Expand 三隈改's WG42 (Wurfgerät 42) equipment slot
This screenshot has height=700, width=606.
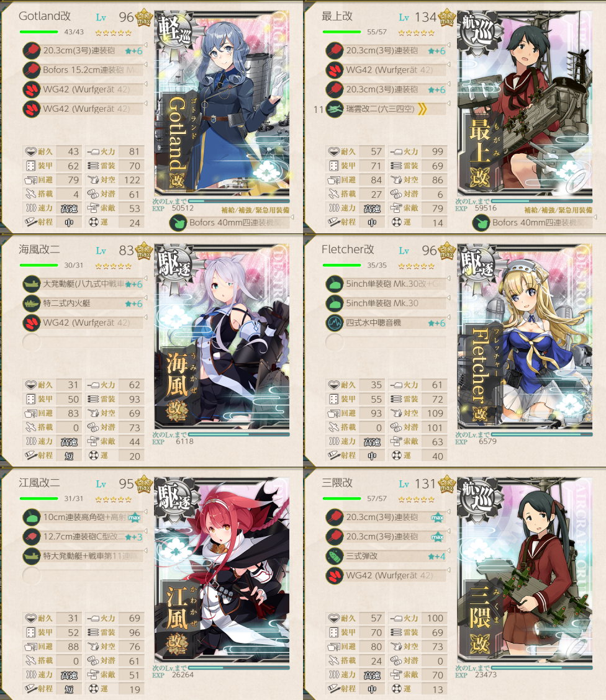[386, 575]
